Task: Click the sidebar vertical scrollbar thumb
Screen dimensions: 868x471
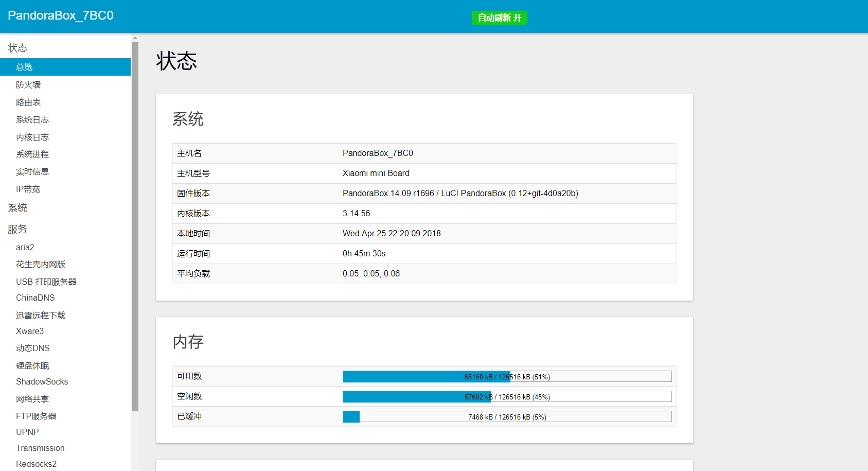Action: pyautogui.click(x=135, y=226)
